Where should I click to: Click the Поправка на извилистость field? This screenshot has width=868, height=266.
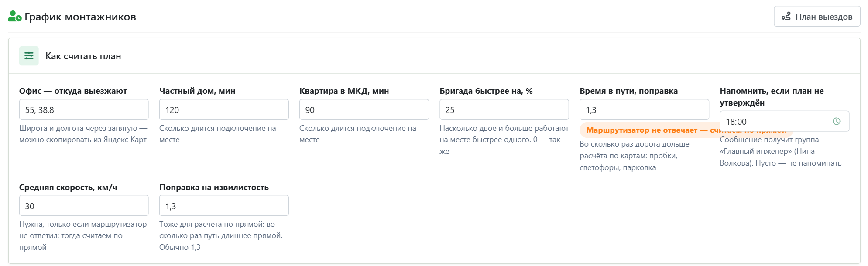[224, 205]
